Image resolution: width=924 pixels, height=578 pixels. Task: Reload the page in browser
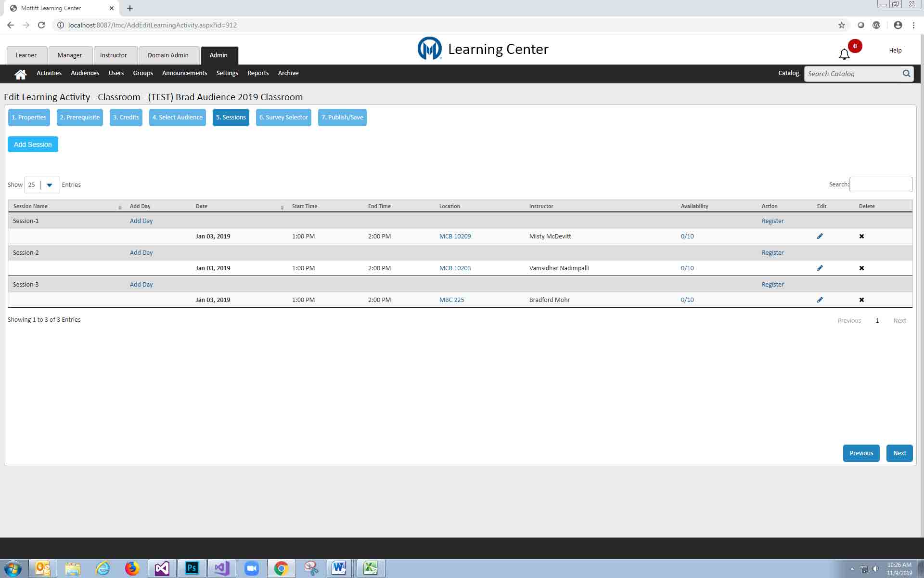tap(41, 25)
